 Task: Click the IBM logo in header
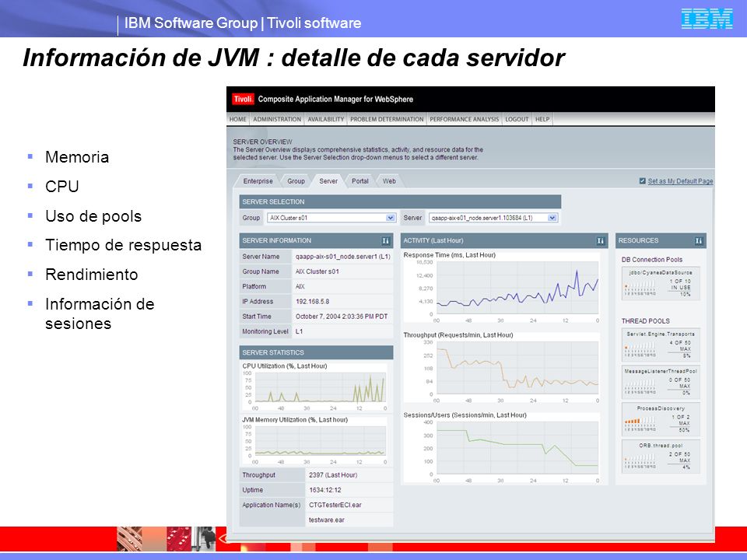(707, 19)
